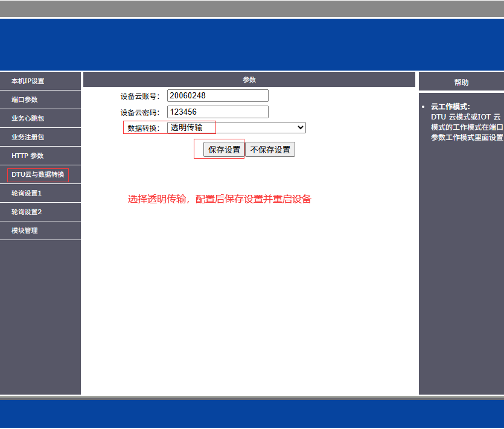Click the 设备云账号 label

pyautogui.click(x=141, y=96)
